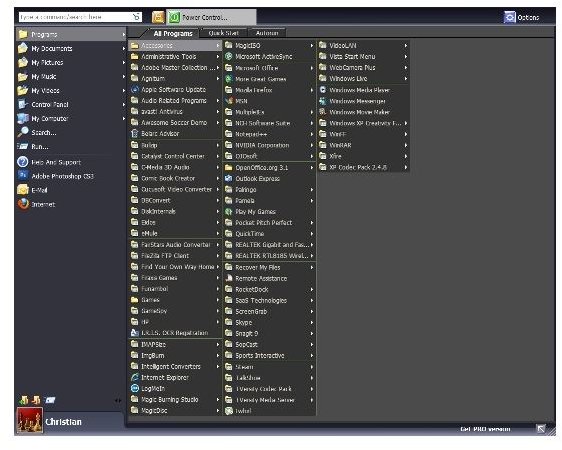Image resolution: width=562 pixels, height=450 pixels.
Task: Open the Notepad++ folder
Action: (269, 134)
